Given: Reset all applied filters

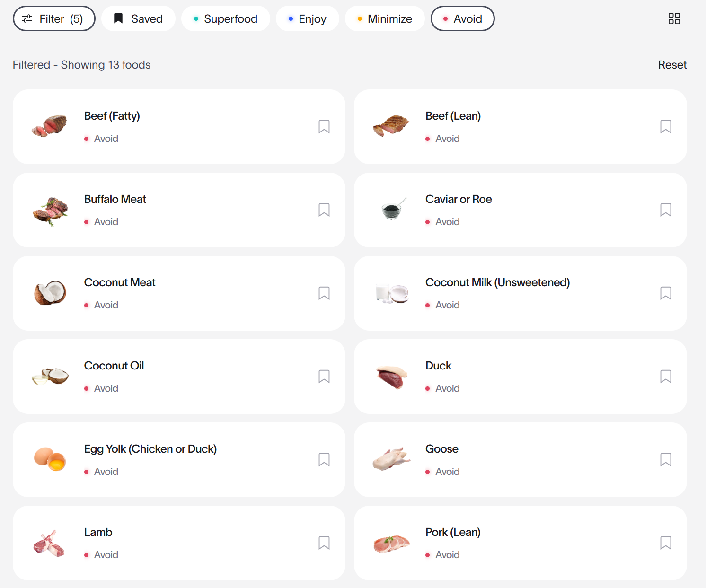Looking at the screenshot, I should (672, 65).
